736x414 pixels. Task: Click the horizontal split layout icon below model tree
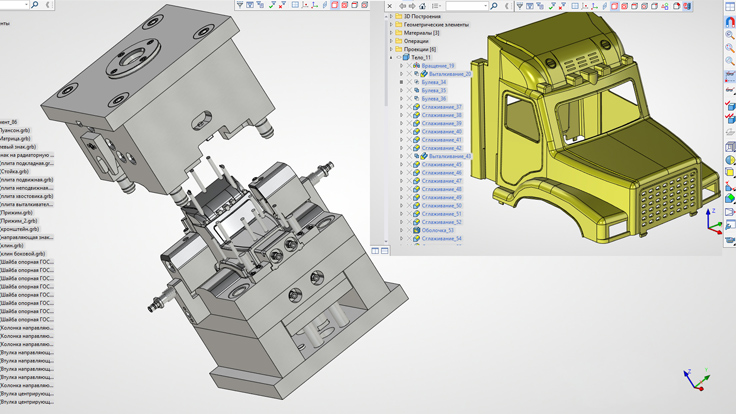384,251
